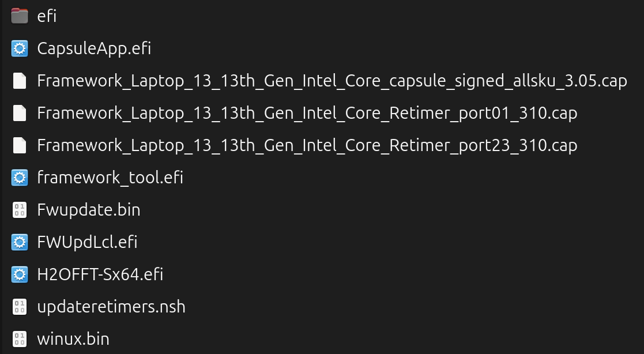Click the gear icon beside CapsuleApp.efi
This screenshot has width=644, height=354.
tap(20, 48)
